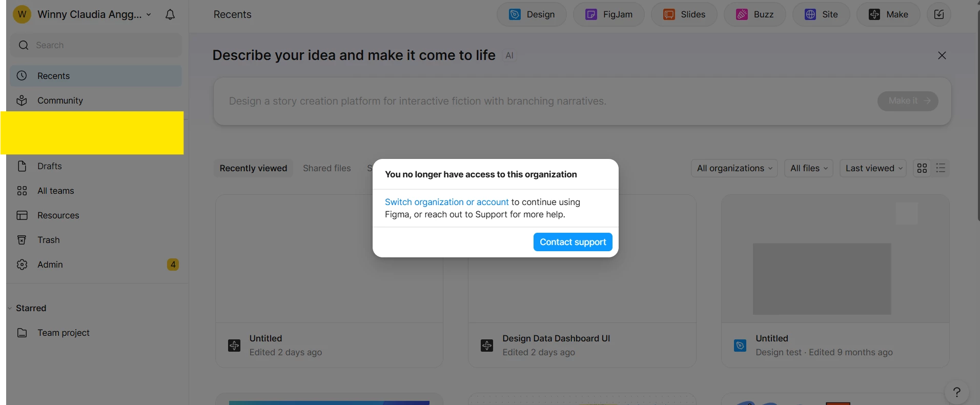
Task: Select the Recently viewed tab
Action: click(253, 168)
